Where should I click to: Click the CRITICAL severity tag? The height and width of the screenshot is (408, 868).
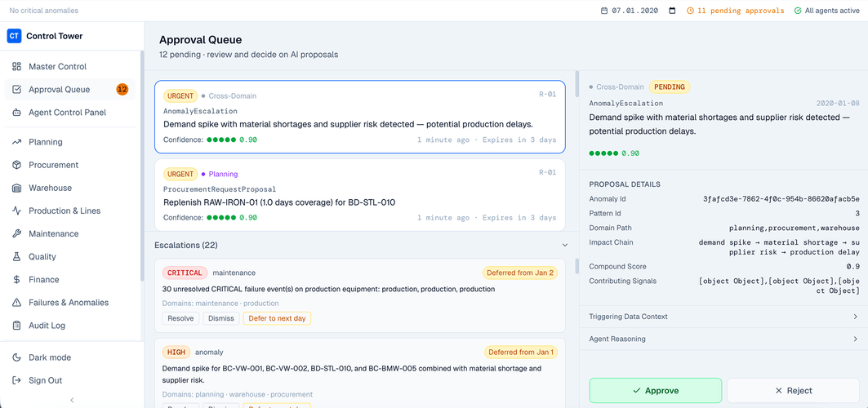tap(185, 273)
